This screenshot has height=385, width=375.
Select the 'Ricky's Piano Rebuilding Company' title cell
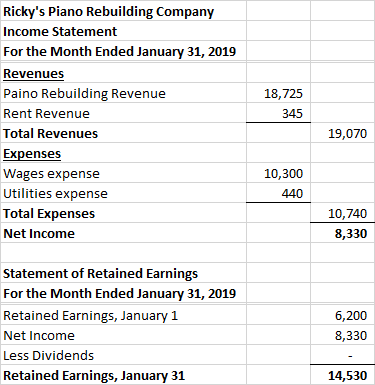click(x=123, y=11)
